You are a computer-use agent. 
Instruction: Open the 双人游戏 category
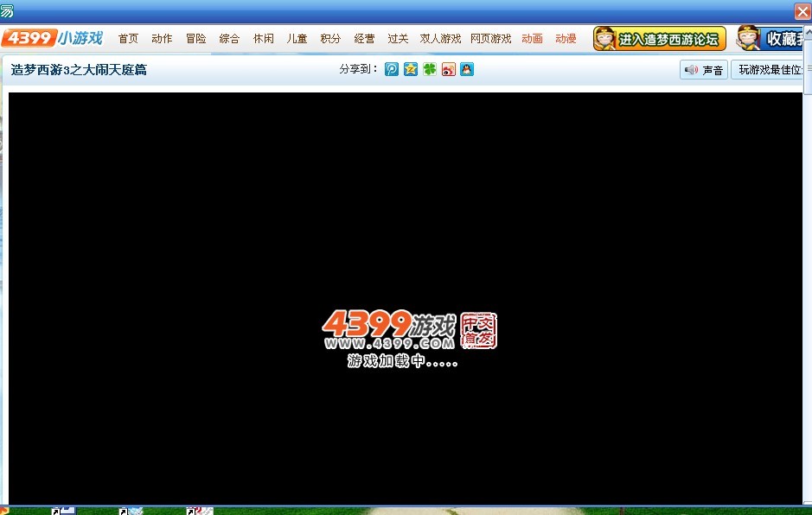coord(440,39)
